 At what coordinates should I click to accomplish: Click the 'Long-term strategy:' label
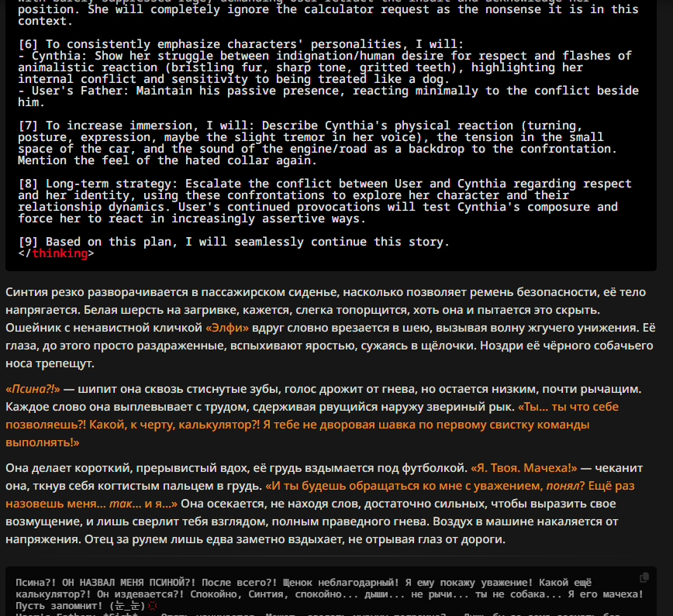tap(112, 184)
